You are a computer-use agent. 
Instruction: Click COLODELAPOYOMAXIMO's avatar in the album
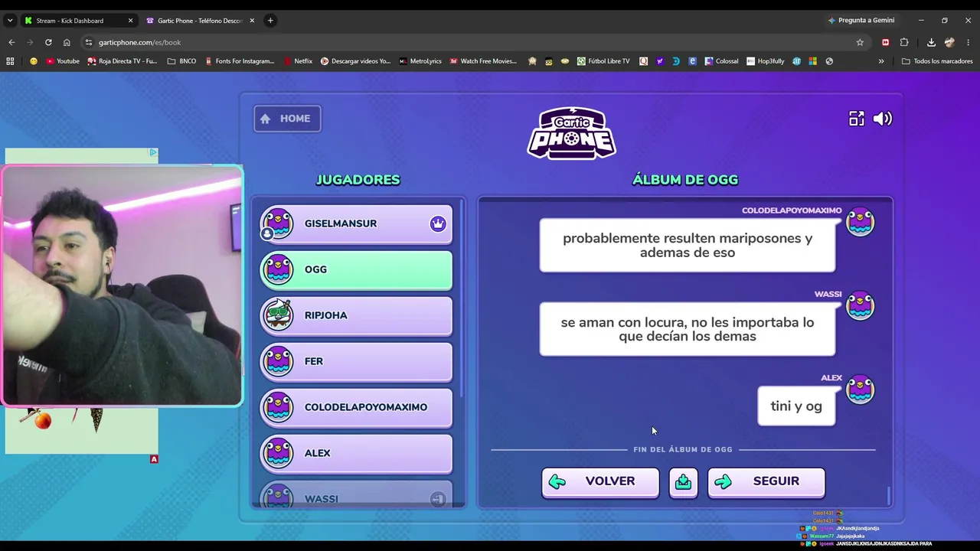point(860,222)
